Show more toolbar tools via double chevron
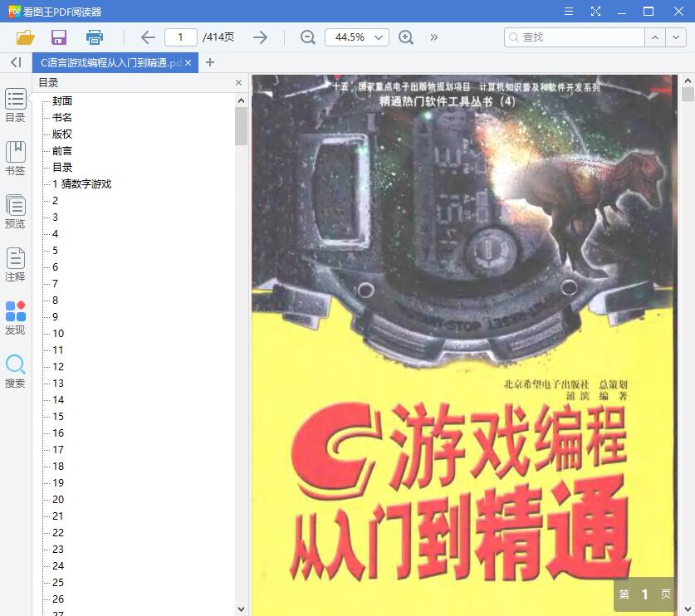Screen dimensions: 695x616 [434, 37]
